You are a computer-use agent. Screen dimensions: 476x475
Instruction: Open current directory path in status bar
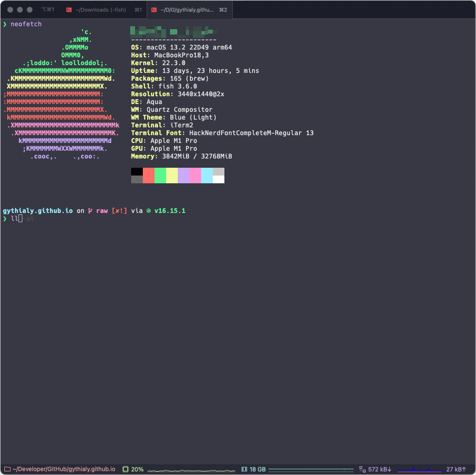tap(64, 469)
